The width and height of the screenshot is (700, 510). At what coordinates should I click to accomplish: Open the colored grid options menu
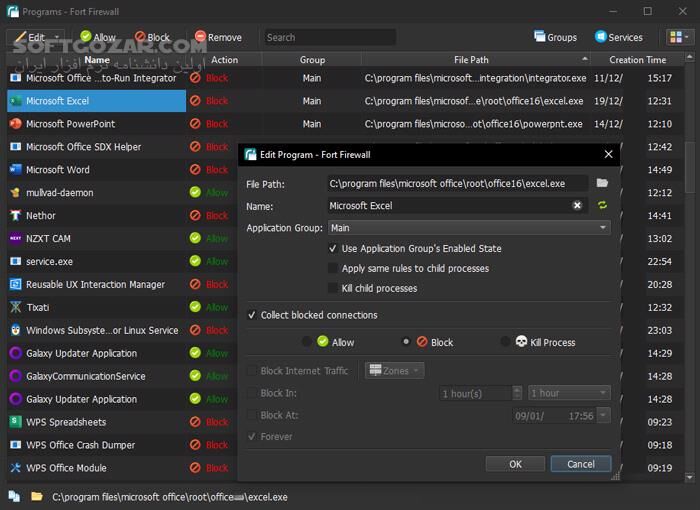[x=679, y=38]
